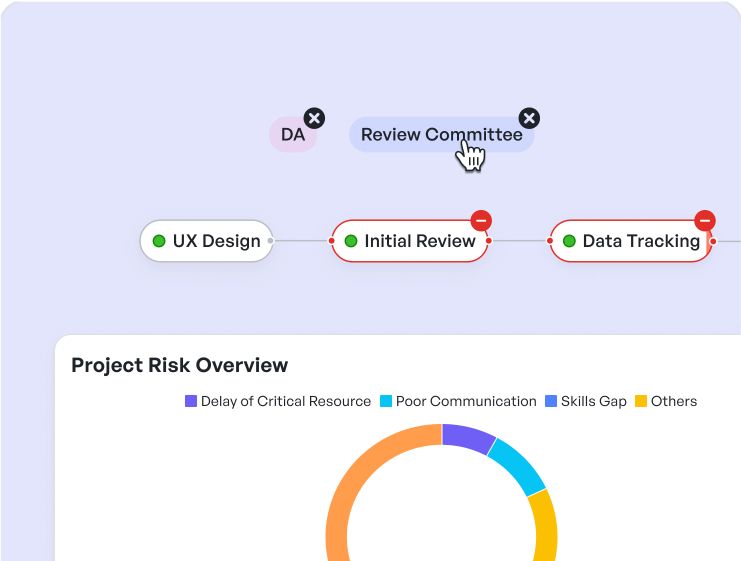Click the red minus badge on Data Tracking
Screen dimensions: 741x561
click(705, 221)
